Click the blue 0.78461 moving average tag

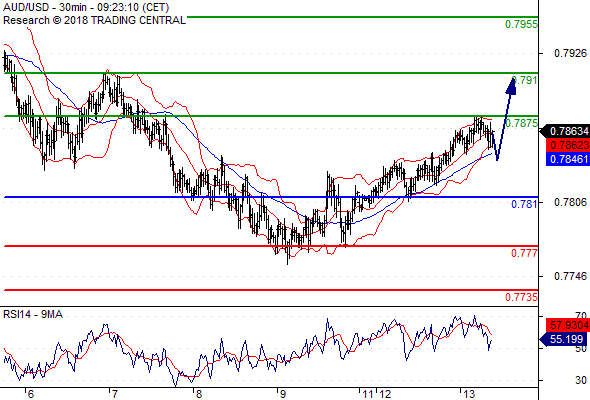(568, 159)
